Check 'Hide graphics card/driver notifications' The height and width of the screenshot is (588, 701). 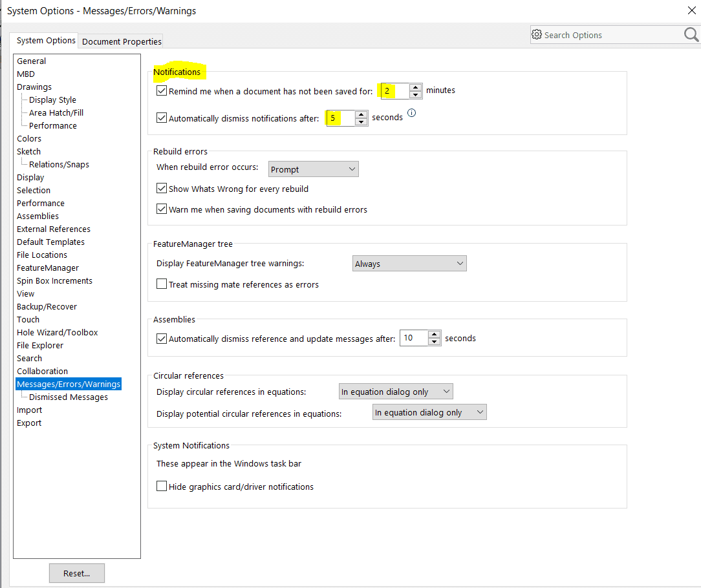tap(162, 487)
